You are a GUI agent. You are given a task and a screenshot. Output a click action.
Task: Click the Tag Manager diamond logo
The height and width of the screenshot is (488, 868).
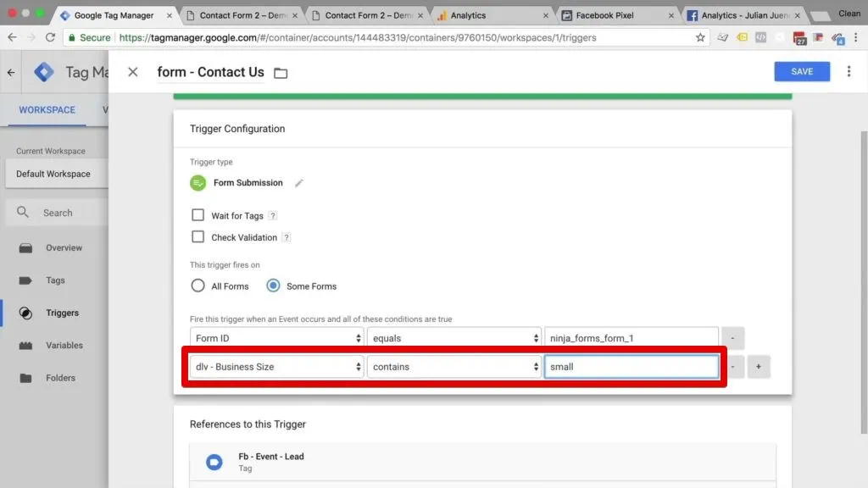tap(45, 71)
